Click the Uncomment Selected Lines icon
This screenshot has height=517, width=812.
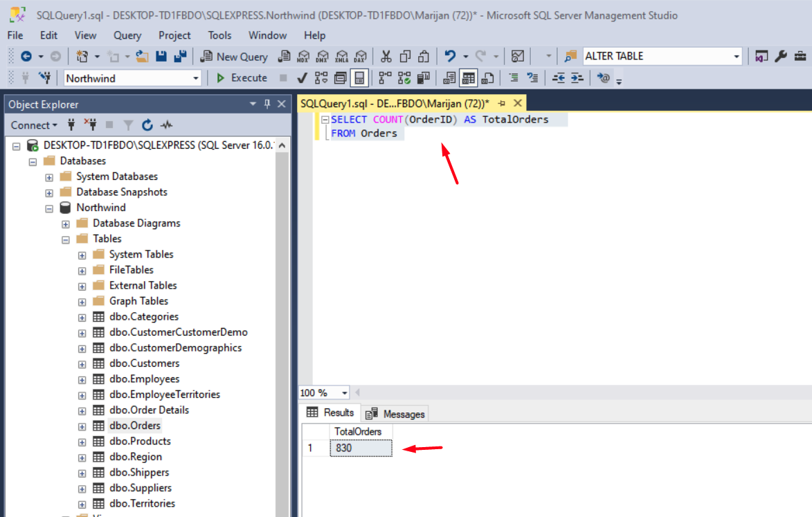click(532, 78)
